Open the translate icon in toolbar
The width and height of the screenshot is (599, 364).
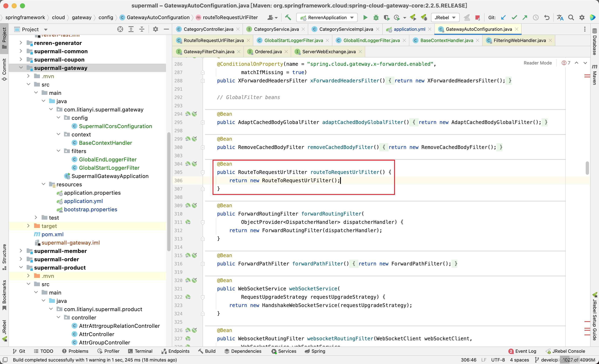(x=560, y=17)
